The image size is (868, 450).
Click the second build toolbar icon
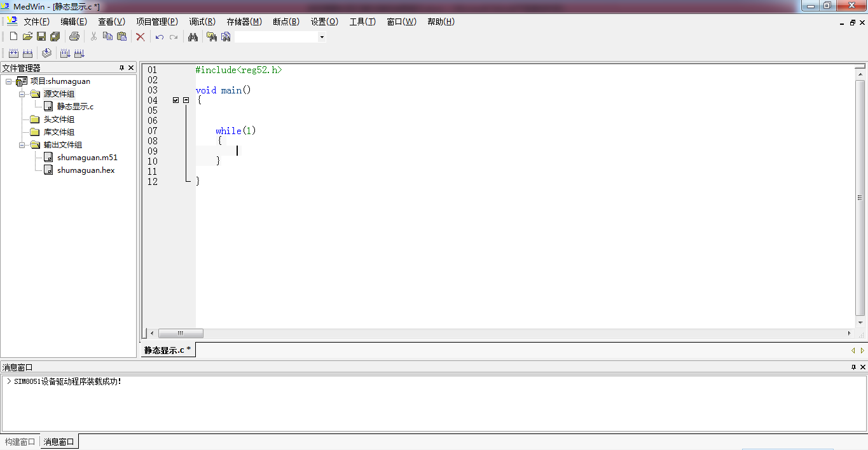27,53
